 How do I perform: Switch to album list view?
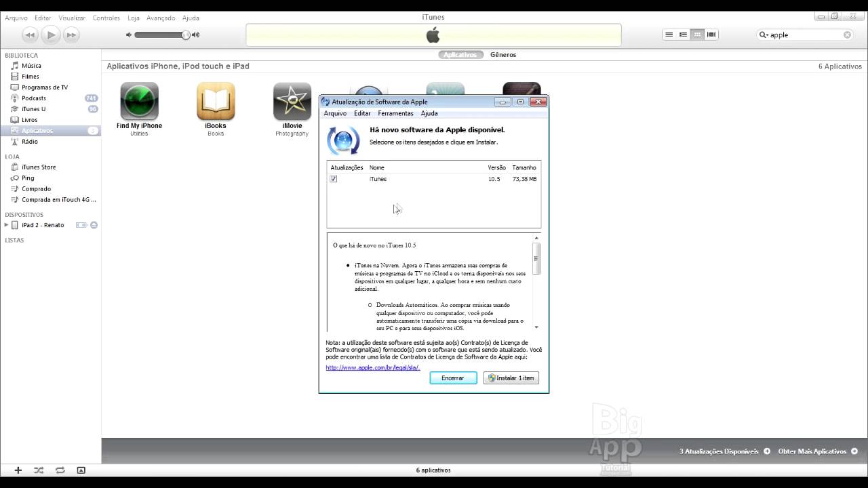(x=683, y=35)
